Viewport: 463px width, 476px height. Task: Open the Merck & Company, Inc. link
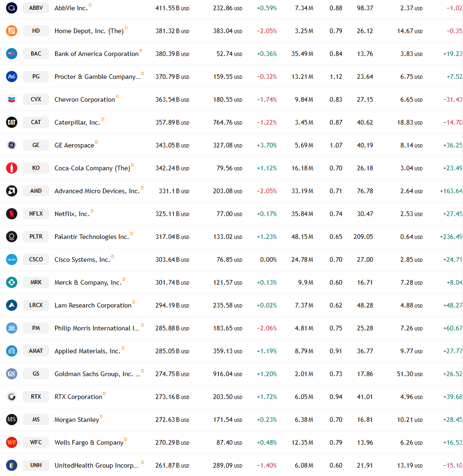click(x=88, y=283)
